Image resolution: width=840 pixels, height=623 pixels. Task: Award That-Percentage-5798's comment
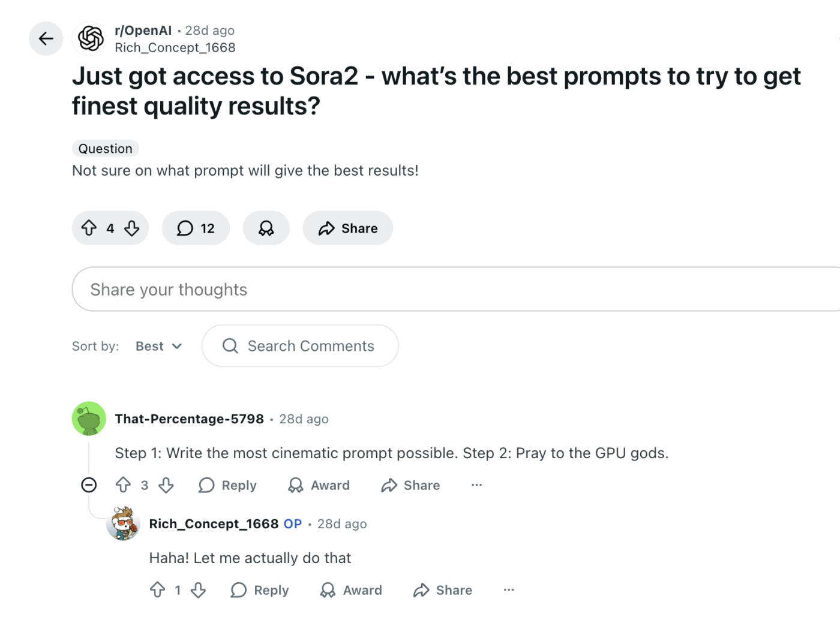coord(319,485)
